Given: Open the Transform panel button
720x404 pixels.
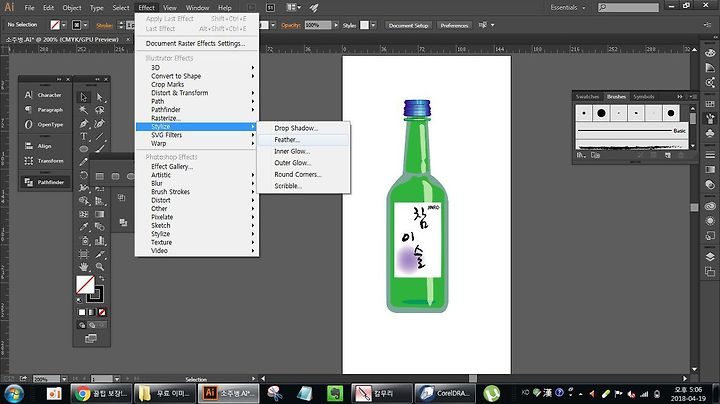Looking at the screenshot, I should click(45, 161).
